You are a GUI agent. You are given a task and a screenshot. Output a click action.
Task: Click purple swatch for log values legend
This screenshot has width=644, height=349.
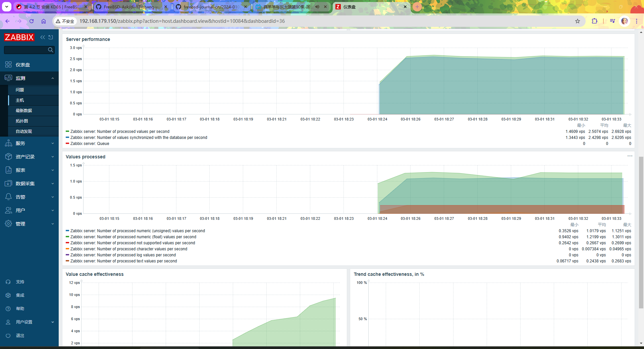click(x=67, y=255)
